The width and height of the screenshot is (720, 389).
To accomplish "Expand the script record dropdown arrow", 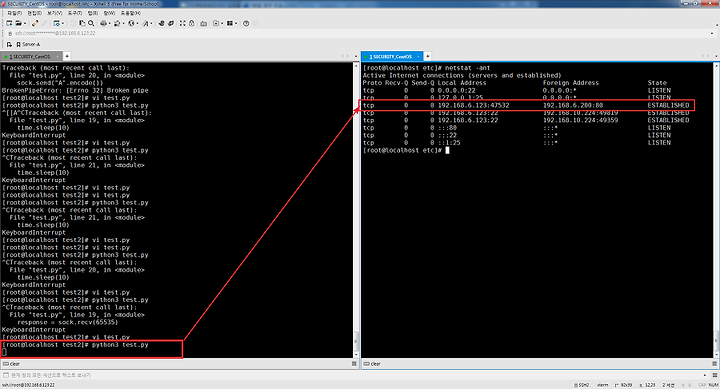I will click(x=222, y=23).
